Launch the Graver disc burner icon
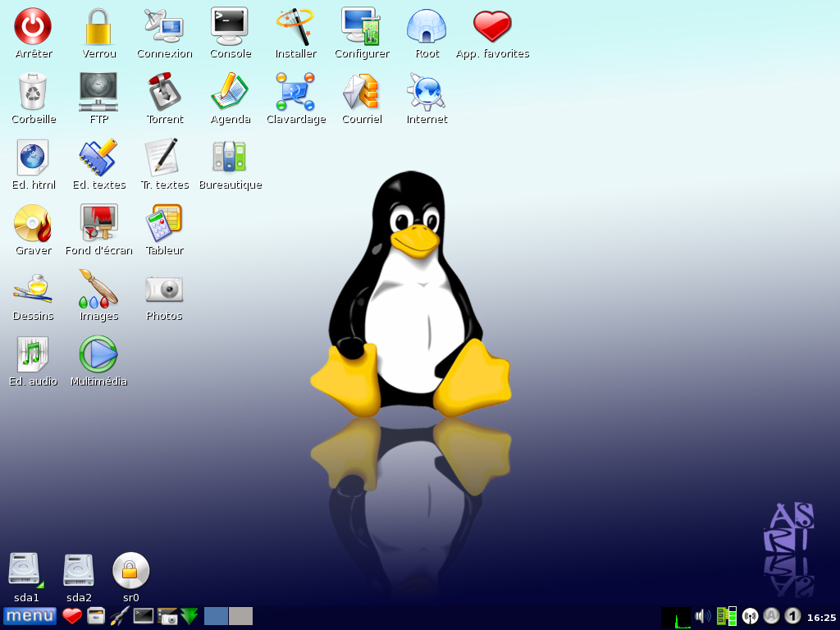 tap(33, 223)
